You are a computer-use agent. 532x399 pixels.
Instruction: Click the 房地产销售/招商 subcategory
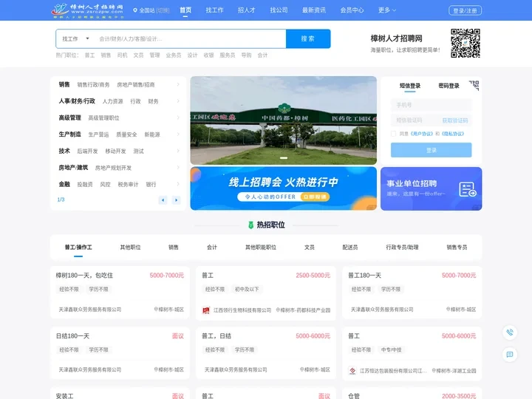[136, 85]
